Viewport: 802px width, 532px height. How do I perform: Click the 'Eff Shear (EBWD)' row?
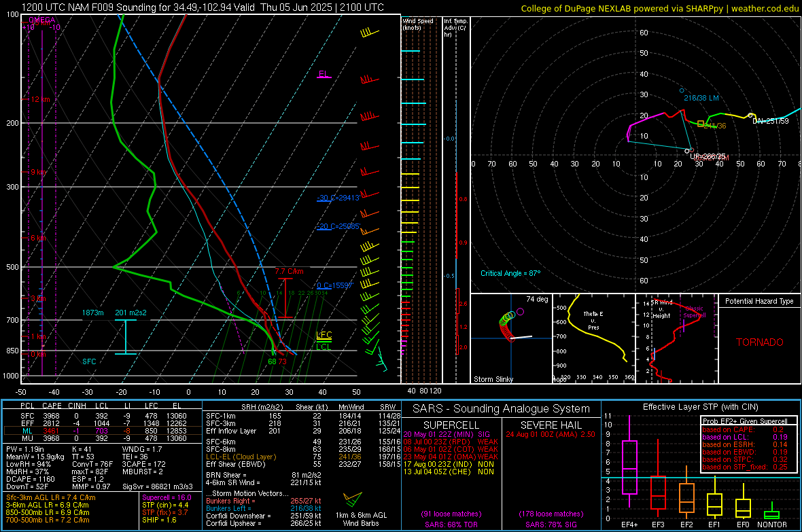coord(303,464)
